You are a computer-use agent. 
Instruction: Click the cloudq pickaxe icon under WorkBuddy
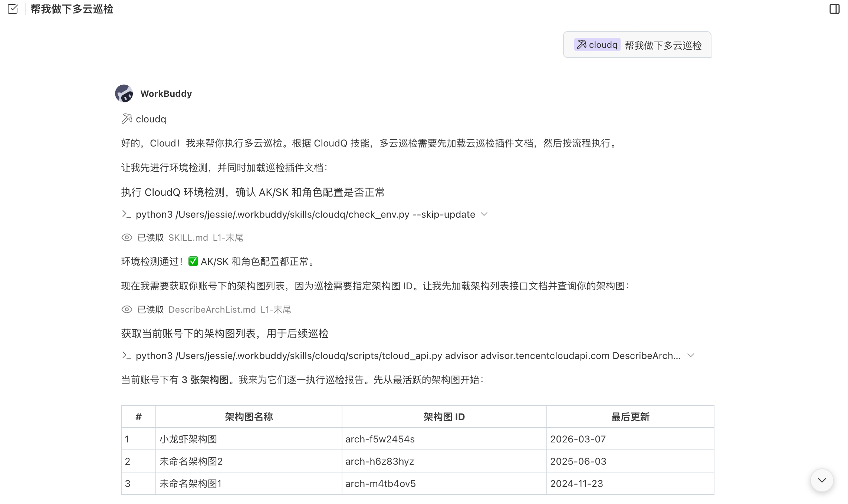click(126, 119)
